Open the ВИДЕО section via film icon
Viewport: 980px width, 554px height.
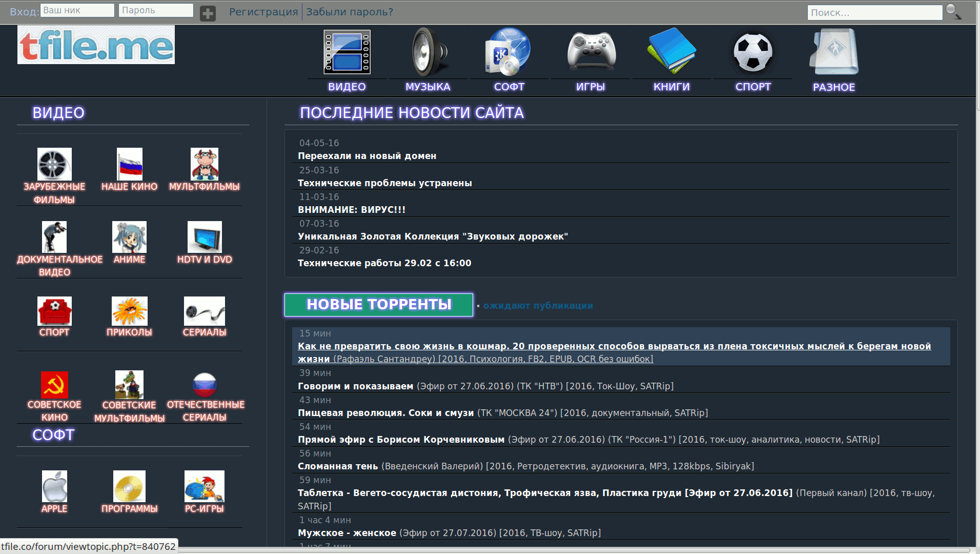(347, 51)
